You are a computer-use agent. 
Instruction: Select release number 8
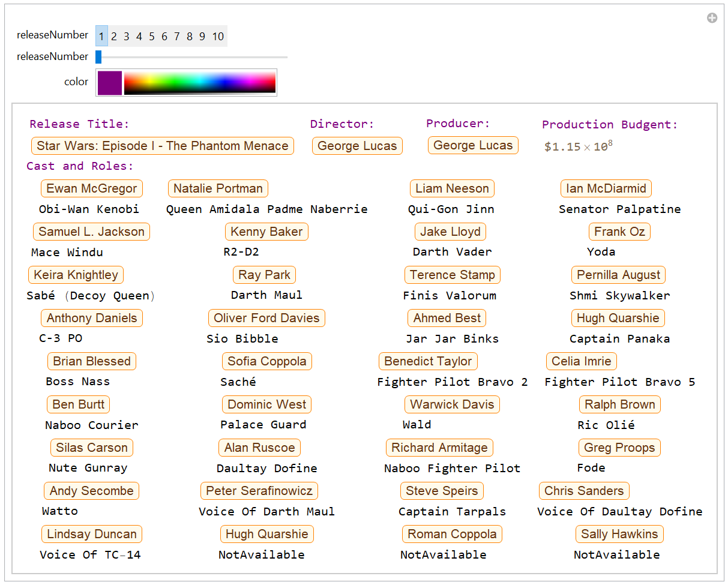click(x=190, y=36)
